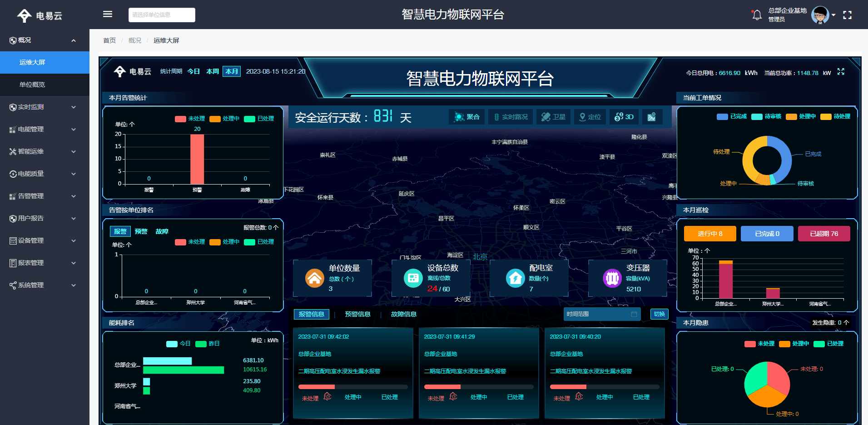Toggle 未处理 in 本月隐患 legend
Image resolution: width=868 pixels, height=425 pixels.
point(759,344)
